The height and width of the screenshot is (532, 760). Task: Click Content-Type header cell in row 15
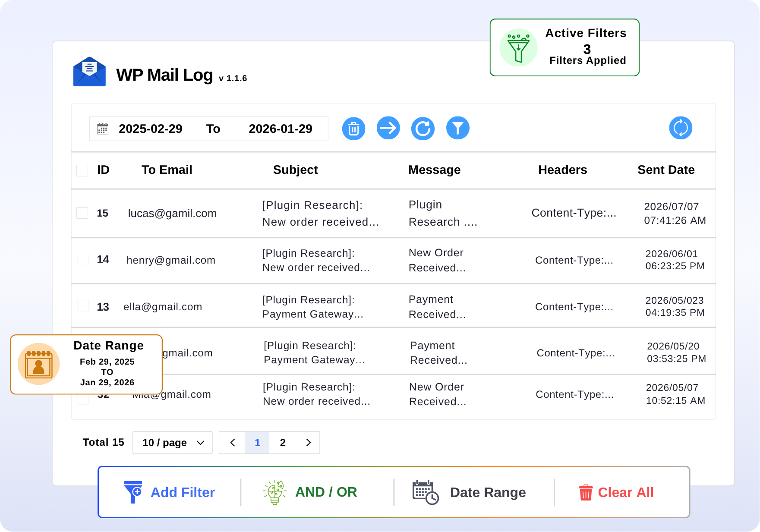click(574, 213)
